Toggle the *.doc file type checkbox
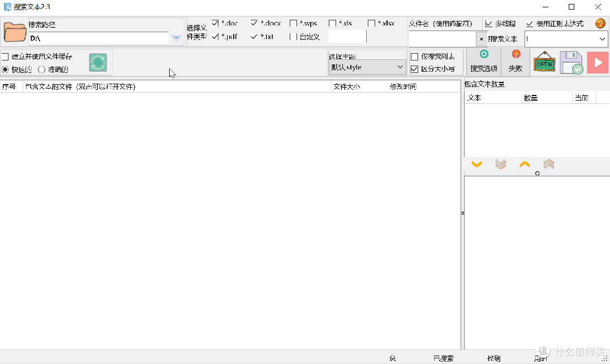This screenshot has width=610, height=364. [215, 23]
